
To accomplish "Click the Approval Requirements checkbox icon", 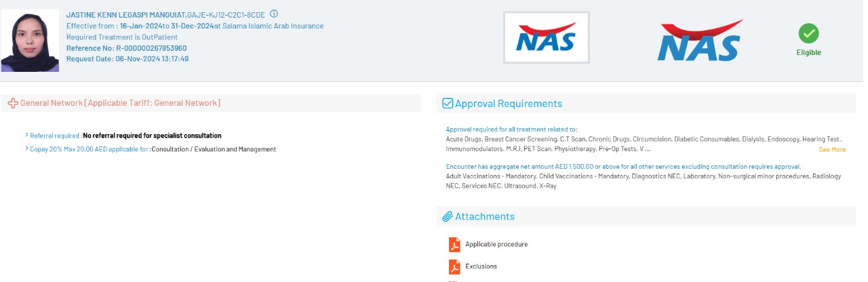I will [x=448, y=104].
